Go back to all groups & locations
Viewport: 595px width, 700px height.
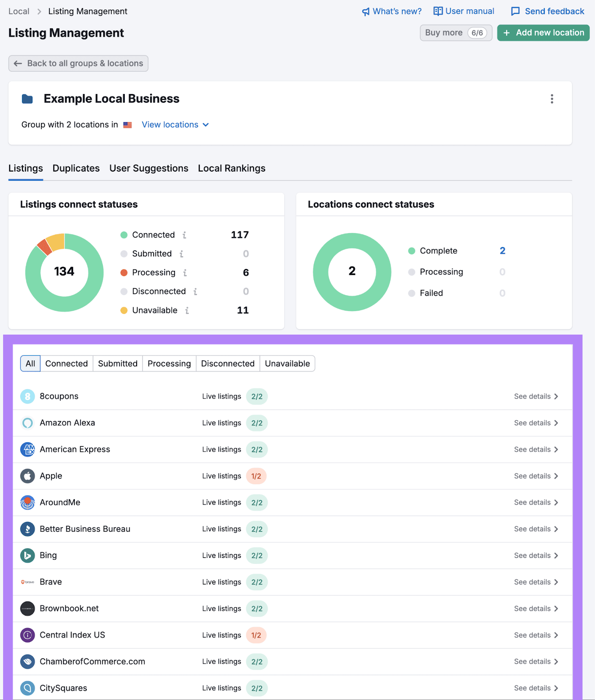78,63
